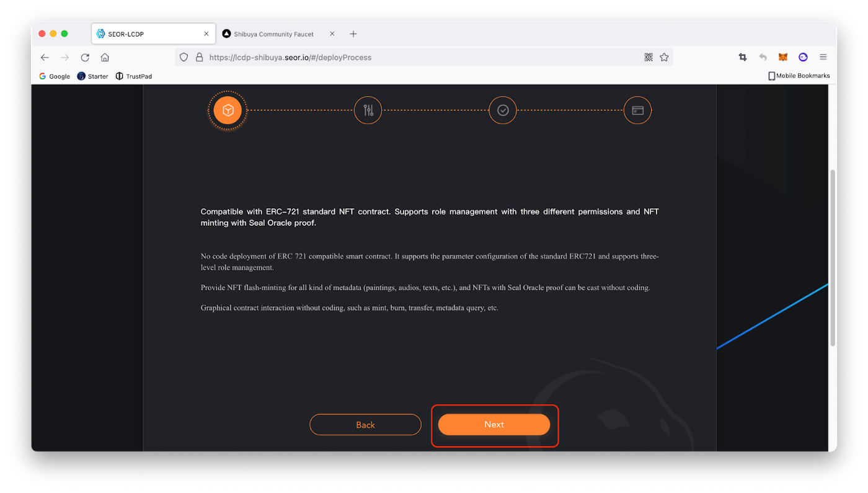Screen dimensions: 868x493
Task: Go to the browser home page
Action: click(x=105, y=57)
